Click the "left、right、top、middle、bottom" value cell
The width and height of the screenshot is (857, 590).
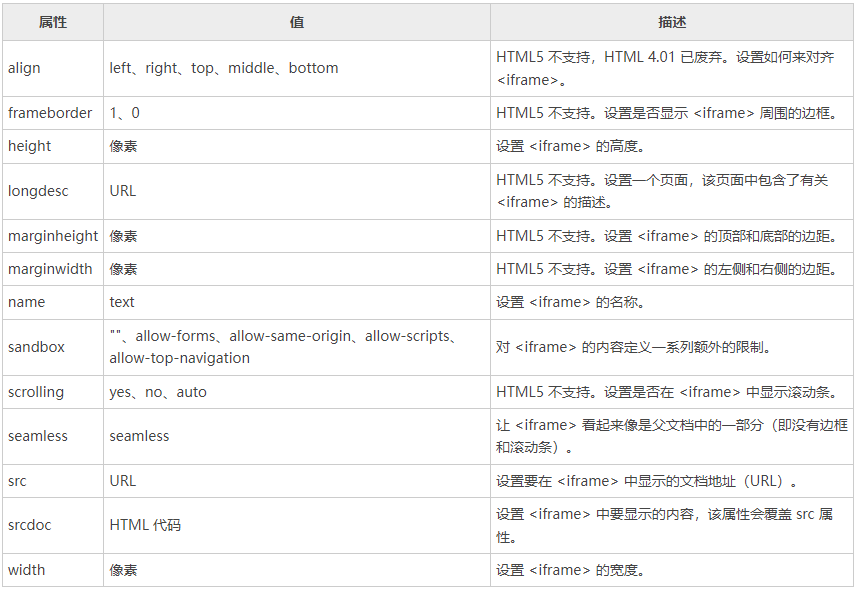(x=224, y=68)
